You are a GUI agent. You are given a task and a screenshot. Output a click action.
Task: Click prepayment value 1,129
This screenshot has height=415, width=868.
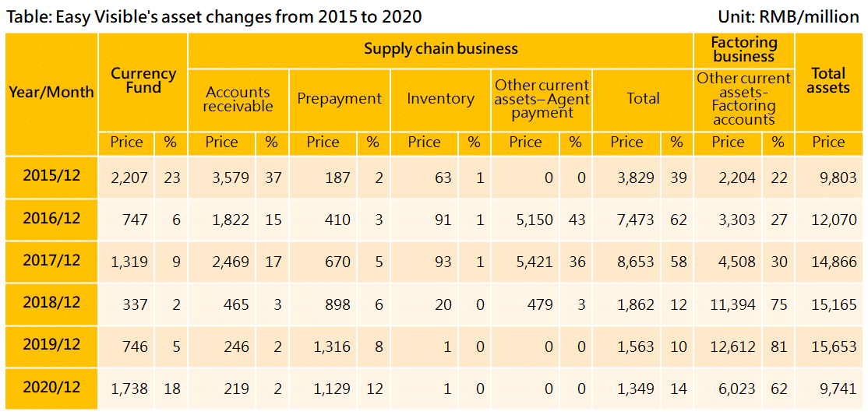(x=332, y=389)
